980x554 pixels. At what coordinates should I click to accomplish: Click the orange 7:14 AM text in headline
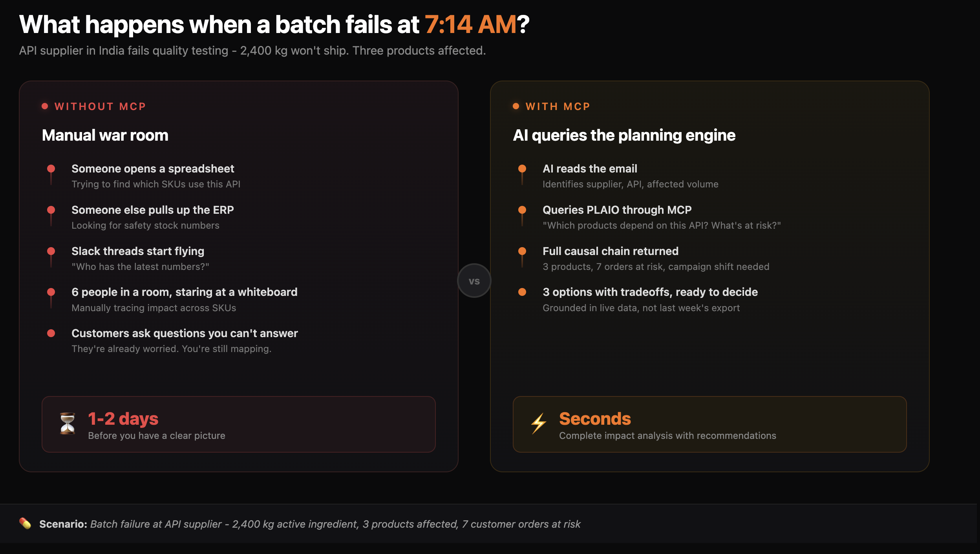(470, 24)
